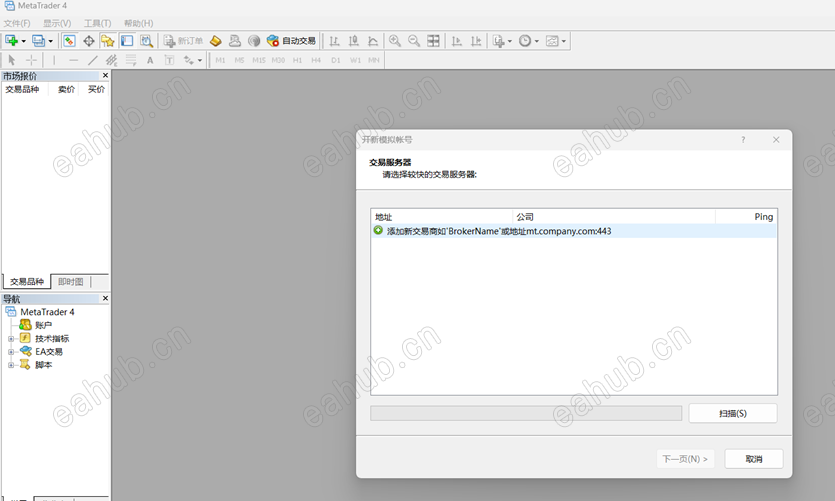This screenshot has height=501, width=835.
Task: Open the templates dropdown arrow
Action: (564, 41)
